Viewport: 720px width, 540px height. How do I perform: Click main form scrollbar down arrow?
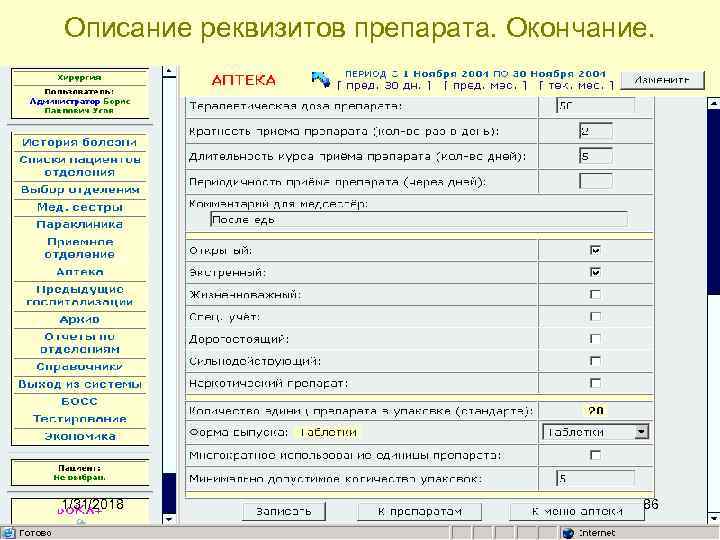pyautogui.click(x=713, y=516)
